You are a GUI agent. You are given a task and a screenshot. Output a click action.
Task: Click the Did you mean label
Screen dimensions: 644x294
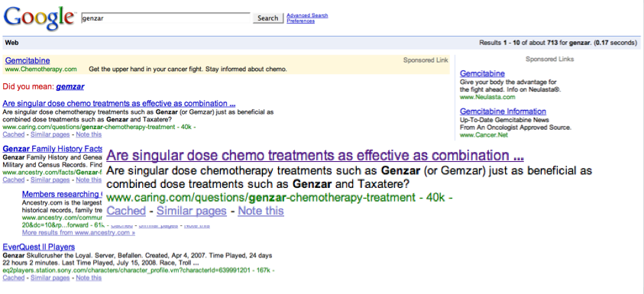[x=28, y=86]
